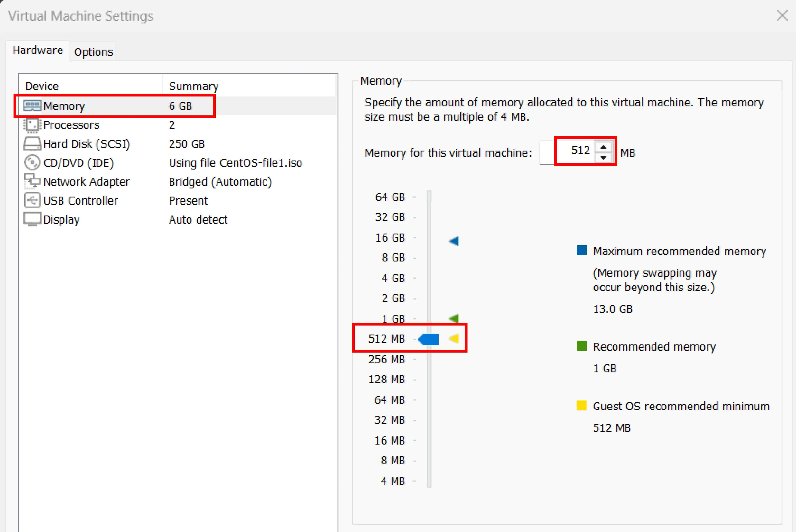Select the Memory device icon
This screenshot has height=532, width=796.
(32, 106)
